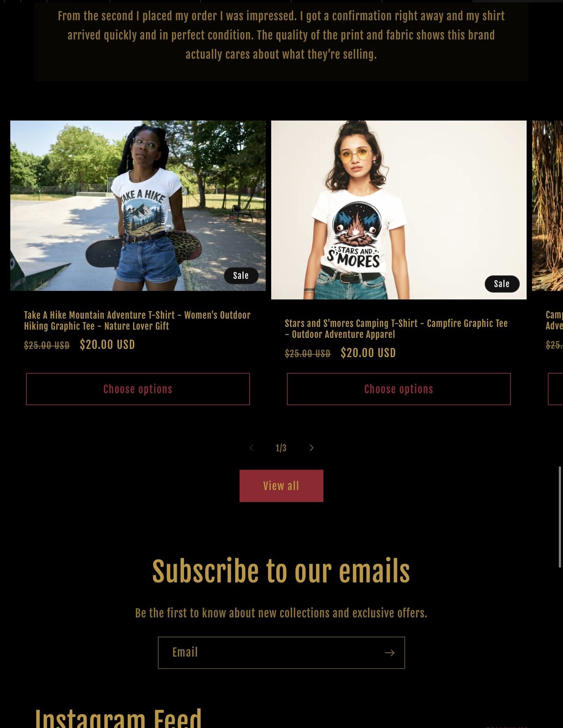Click the cut-off third product options button
Viewport: 563px width, 728px height.
(x=555, y=389)
